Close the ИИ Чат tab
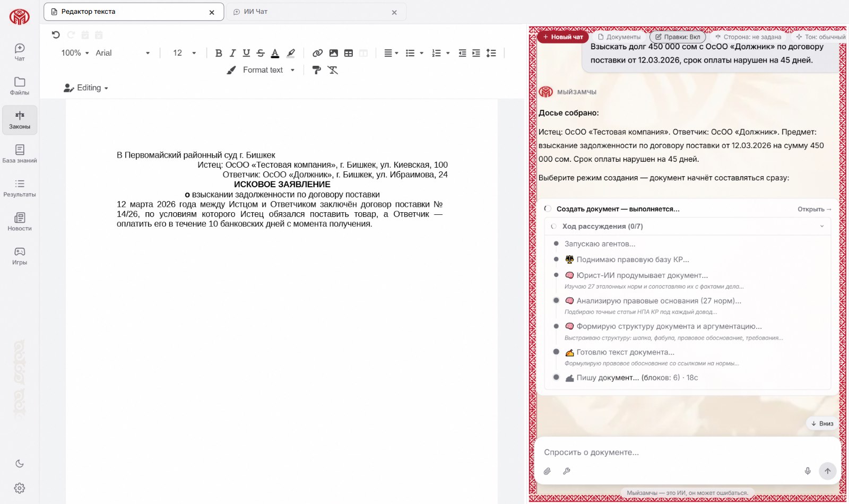The height and width of the screenshot is (504, 849). (394, 12)
